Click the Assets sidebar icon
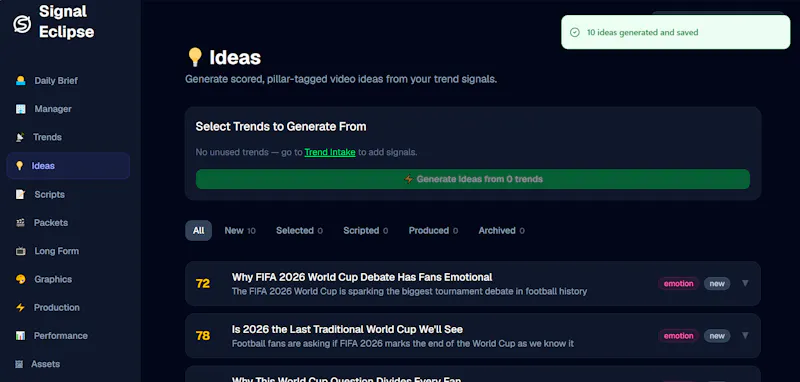This screenshot has height=382, width=800. (19, 364)
